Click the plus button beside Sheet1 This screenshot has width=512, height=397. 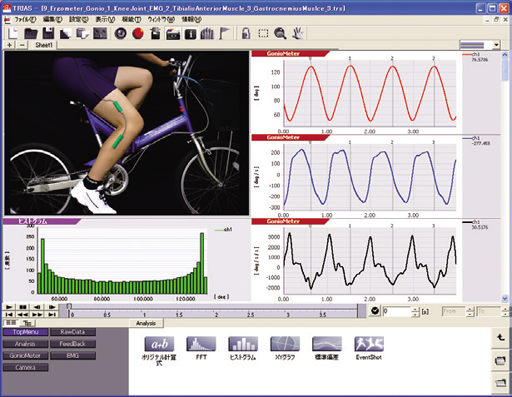click(9, 45)
